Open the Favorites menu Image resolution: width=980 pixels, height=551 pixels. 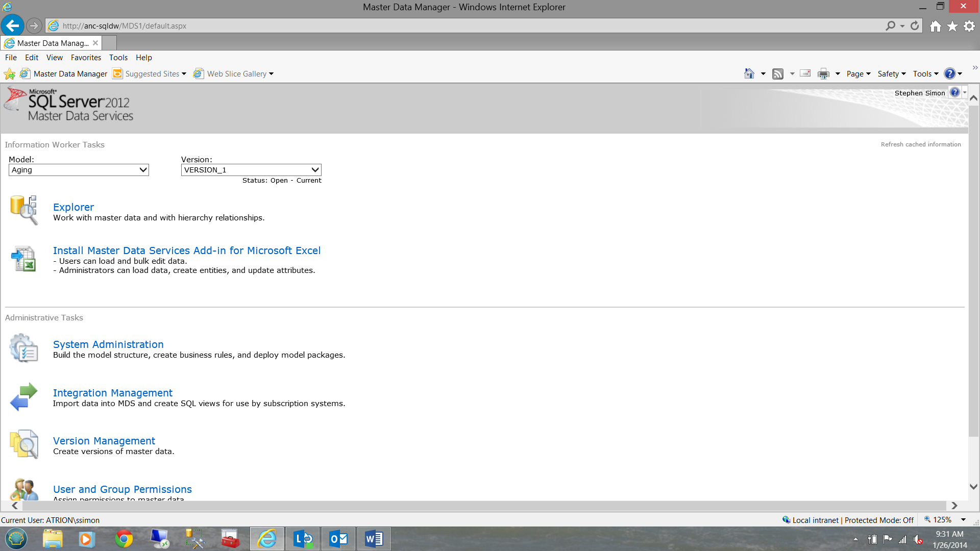(86, 58)
